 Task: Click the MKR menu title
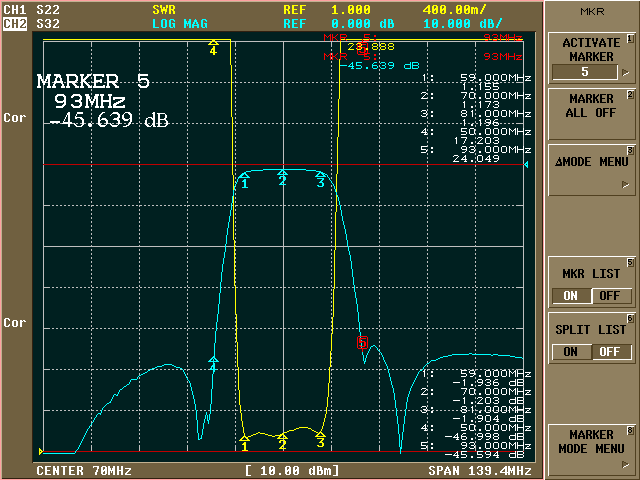590,12
